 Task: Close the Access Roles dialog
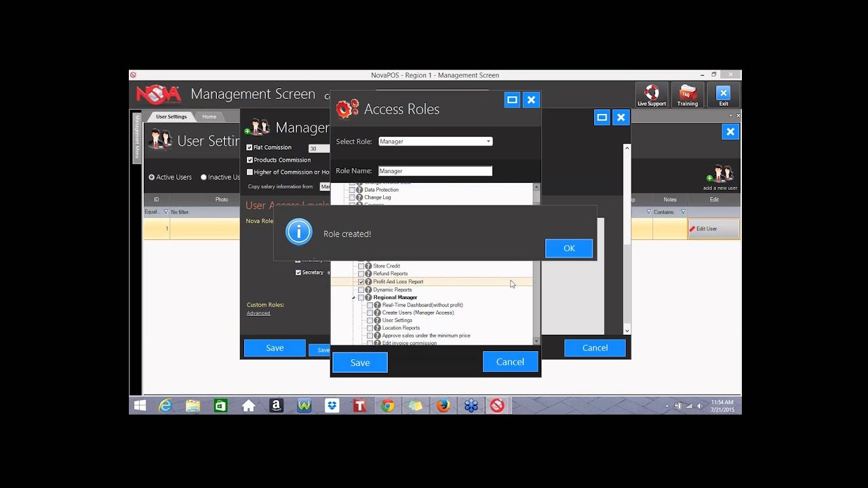click(532, 100)
